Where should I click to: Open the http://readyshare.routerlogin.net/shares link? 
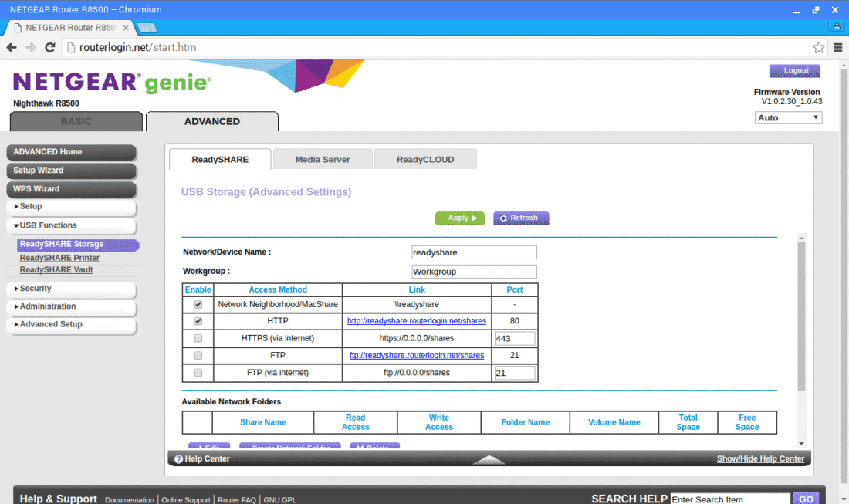[416, 321]
